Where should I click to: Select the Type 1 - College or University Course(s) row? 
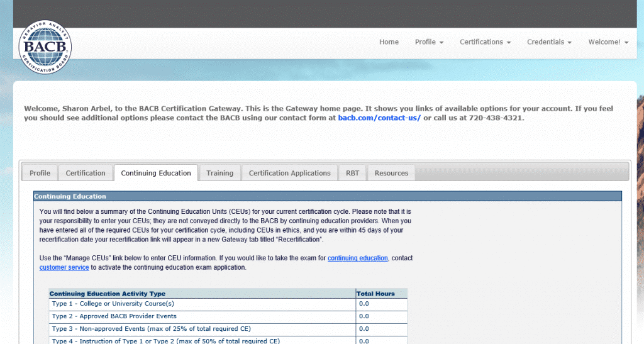point(228,304)
